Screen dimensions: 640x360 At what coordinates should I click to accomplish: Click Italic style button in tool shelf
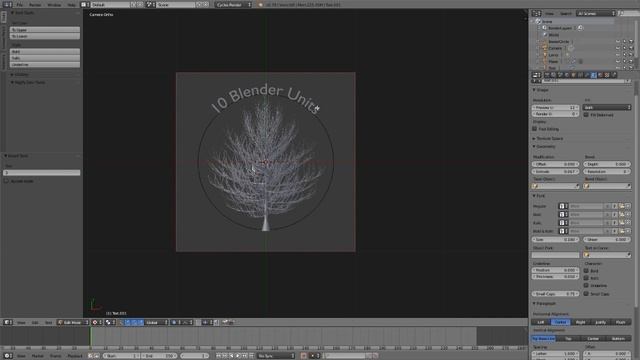pyautogui.click(x=45, y=58)
